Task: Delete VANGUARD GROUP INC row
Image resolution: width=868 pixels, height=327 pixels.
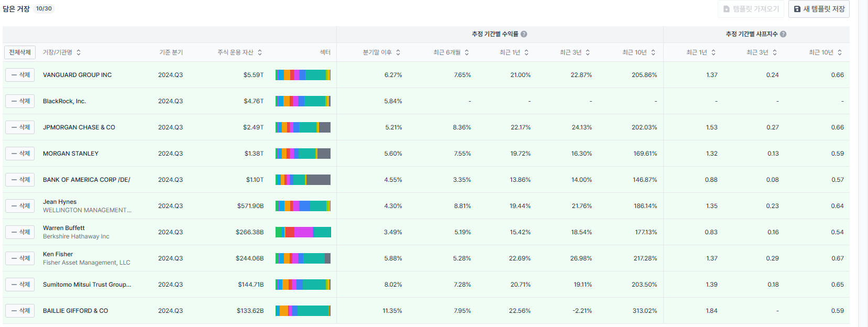Action: coord(20,75)
